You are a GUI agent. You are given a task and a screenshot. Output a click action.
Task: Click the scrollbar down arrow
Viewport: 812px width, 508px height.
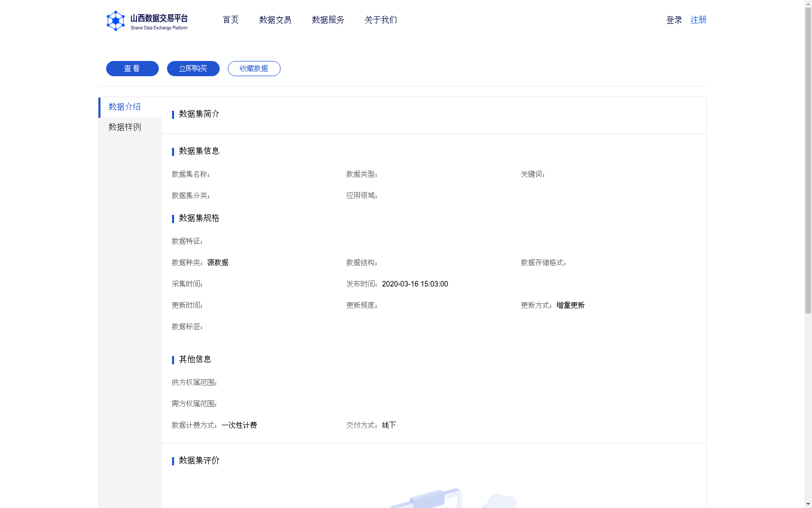[808, 503]
